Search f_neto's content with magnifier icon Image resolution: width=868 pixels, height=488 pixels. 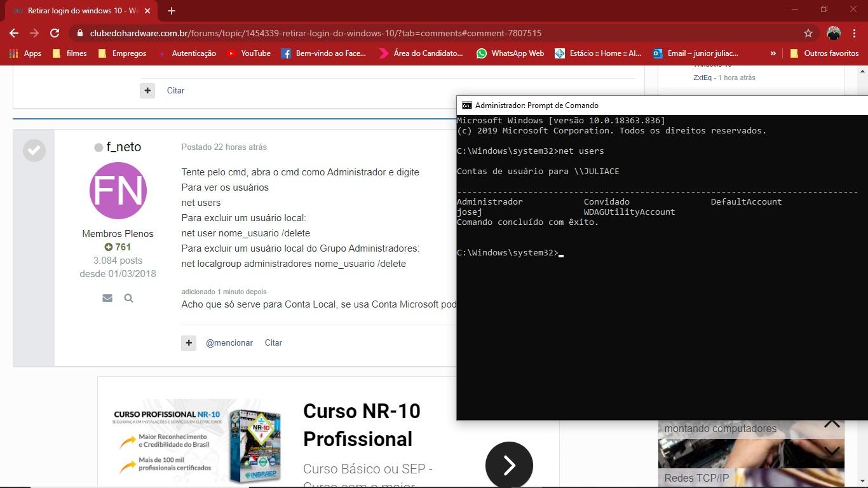[x=128, y=298]
